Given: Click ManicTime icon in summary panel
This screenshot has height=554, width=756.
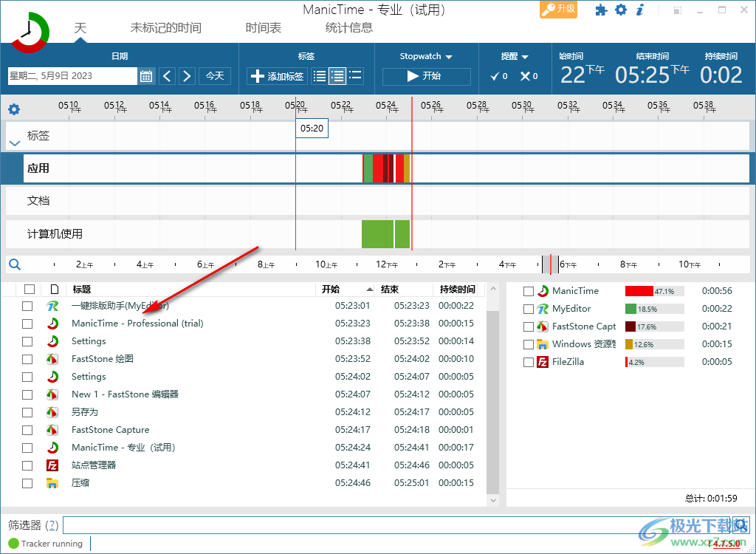Looking at the screenshot, I should [543, 291].
